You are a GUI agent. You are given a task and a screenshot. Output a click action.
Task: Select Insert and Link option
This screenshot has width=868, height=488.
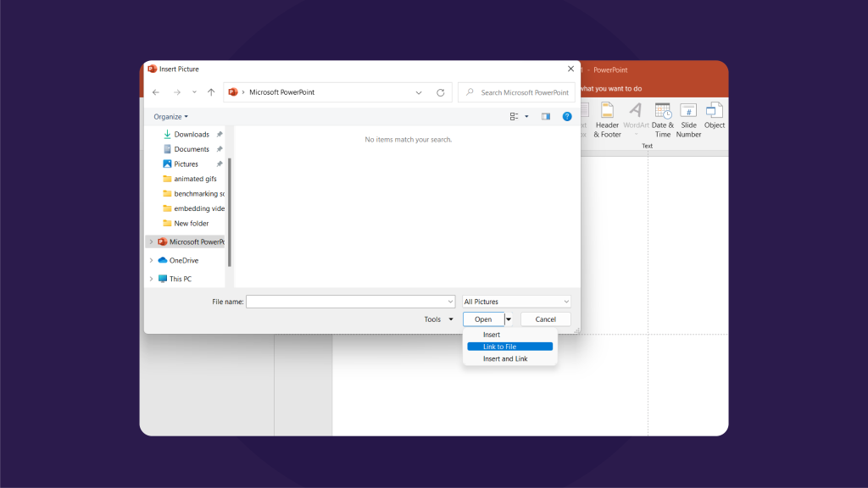click(504, 358)
